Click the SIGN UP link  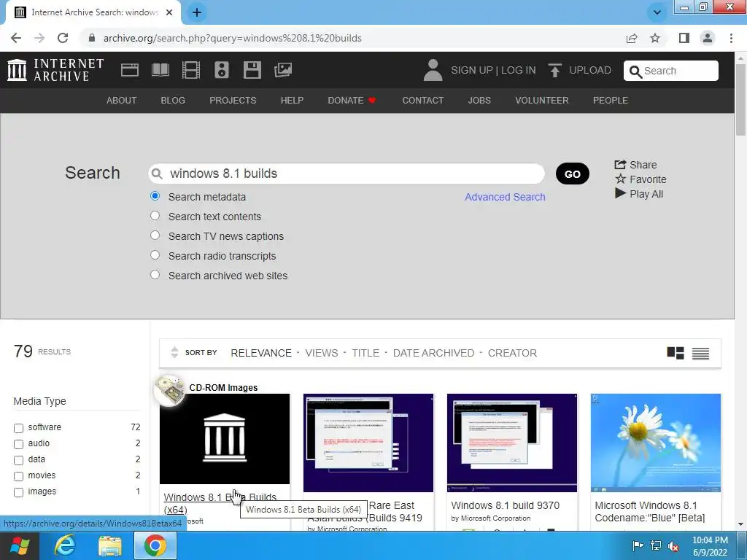[x=472, y=70]
